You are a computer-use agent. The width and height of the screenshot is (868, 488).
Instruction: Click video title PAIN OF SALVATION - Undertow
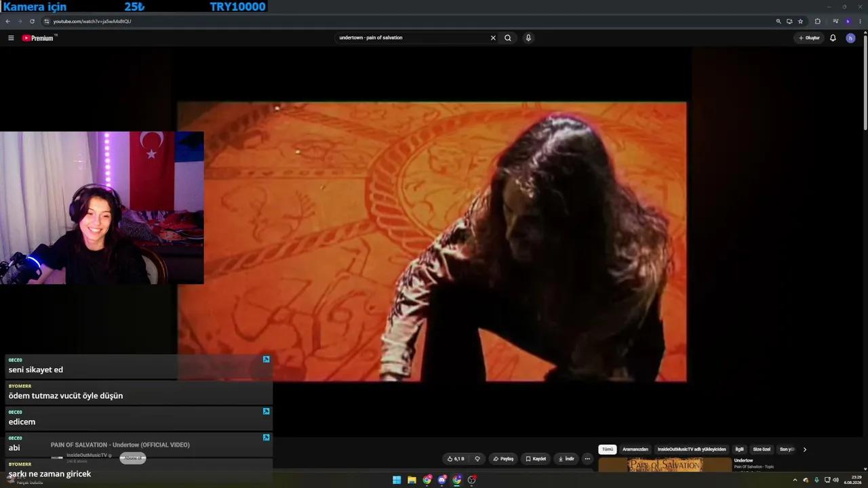120,445
